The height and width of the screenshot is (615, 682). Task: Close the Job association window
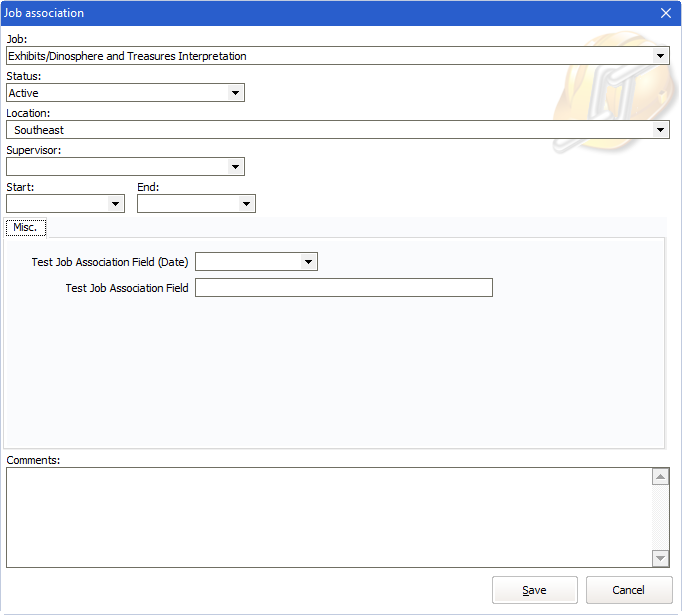[x=666, y=13]
